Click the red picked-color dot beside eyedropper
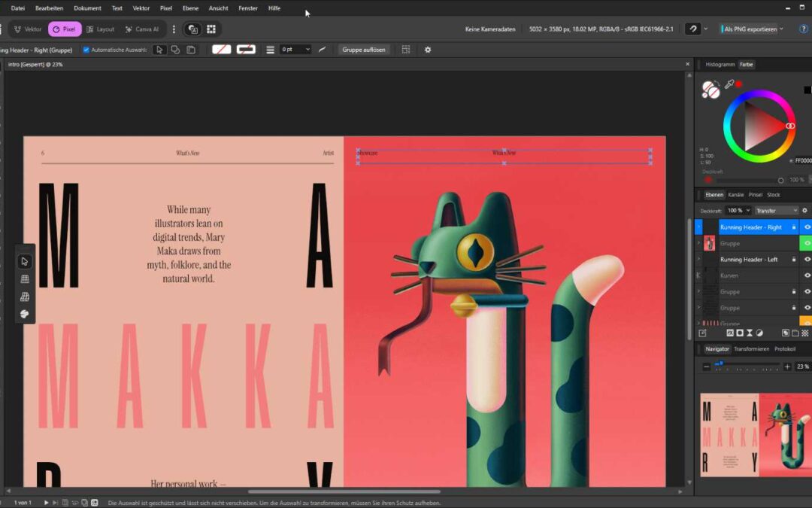 (x=739, y=84)
